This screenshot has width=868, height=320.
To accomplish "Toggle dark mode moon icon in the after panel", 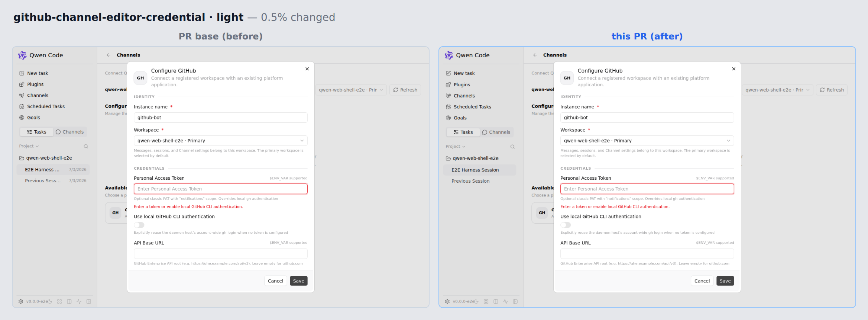I will pyautogui.click(x=476, y=301).
